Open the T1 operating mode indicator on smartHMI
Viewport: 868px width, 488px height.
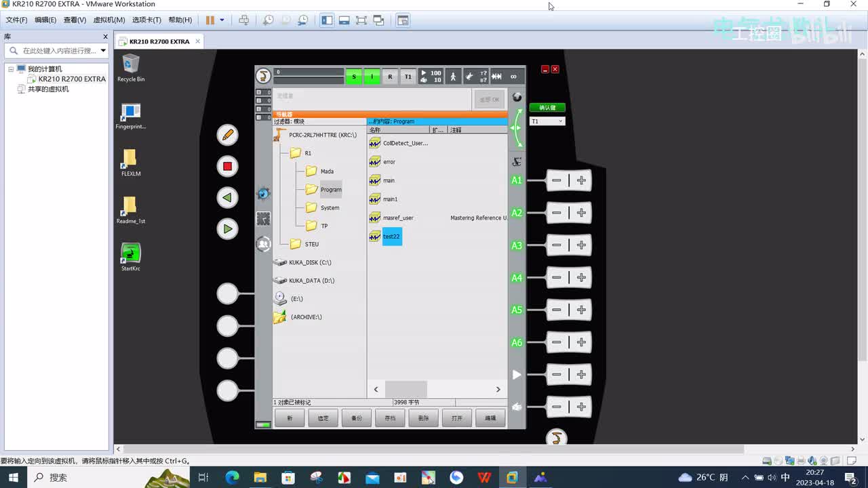click(408, 77)
